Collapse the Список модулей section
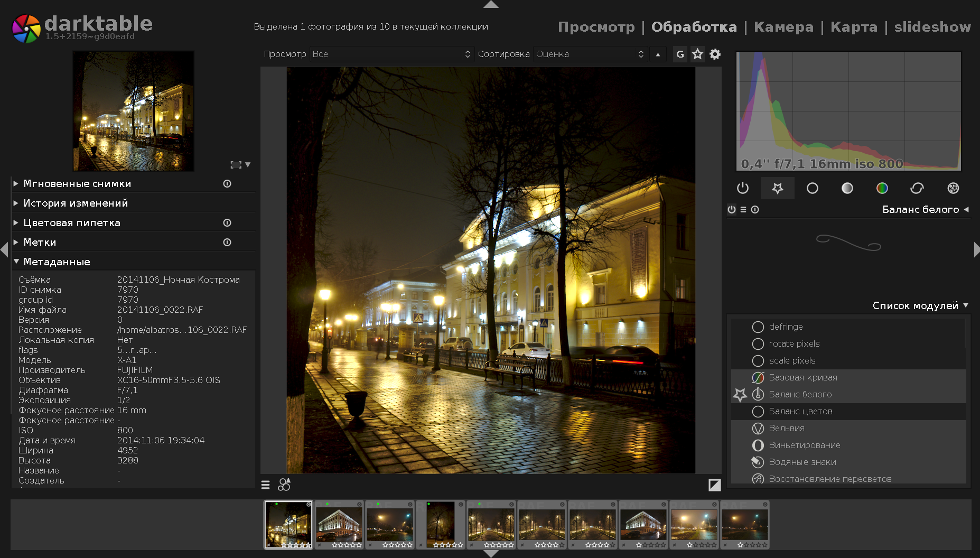 pyautogui.click(x=966, y=305)
